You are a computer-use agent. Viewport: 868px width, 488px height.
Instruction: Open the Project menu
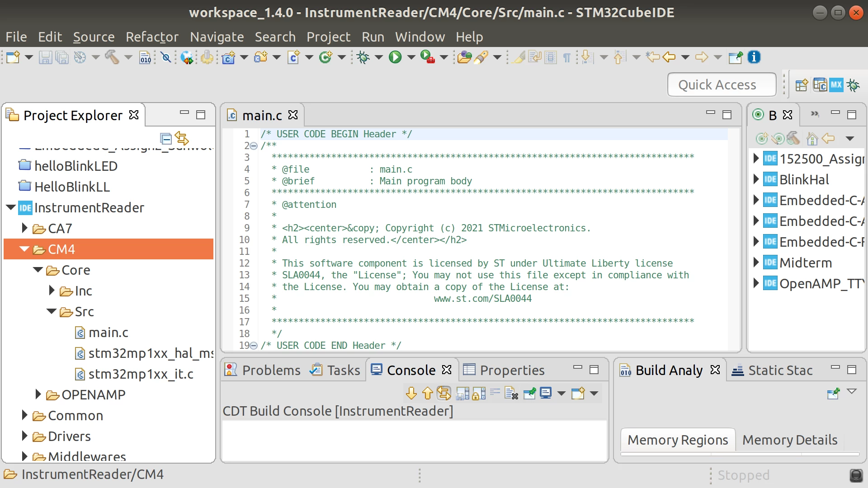[x=328, y=37]
